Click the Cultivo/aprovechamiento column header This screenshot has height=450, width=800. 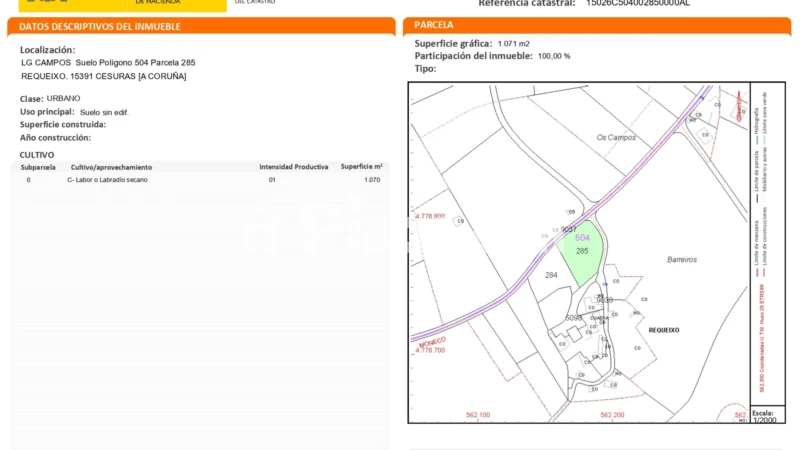[111, 167]
